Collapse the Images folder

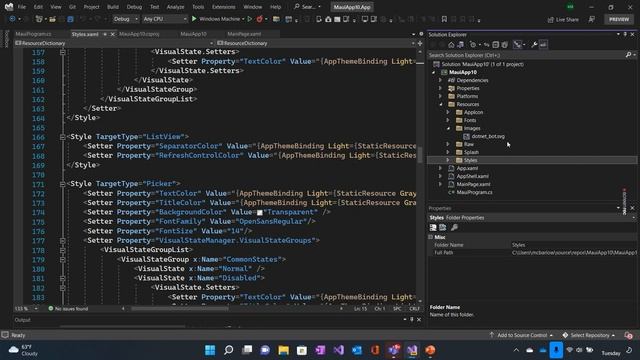tap(448, 129)
